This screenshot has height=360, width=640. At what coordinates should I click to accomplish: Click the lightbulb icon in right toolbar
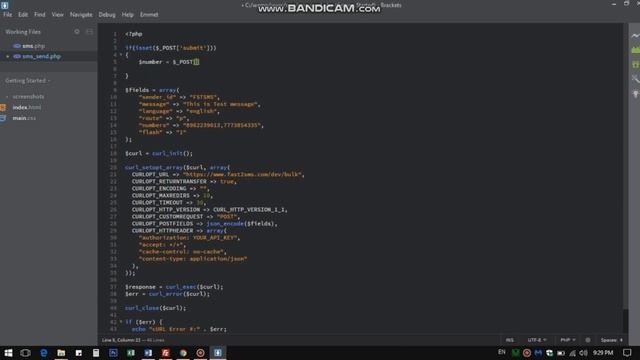tap(636, 94)
